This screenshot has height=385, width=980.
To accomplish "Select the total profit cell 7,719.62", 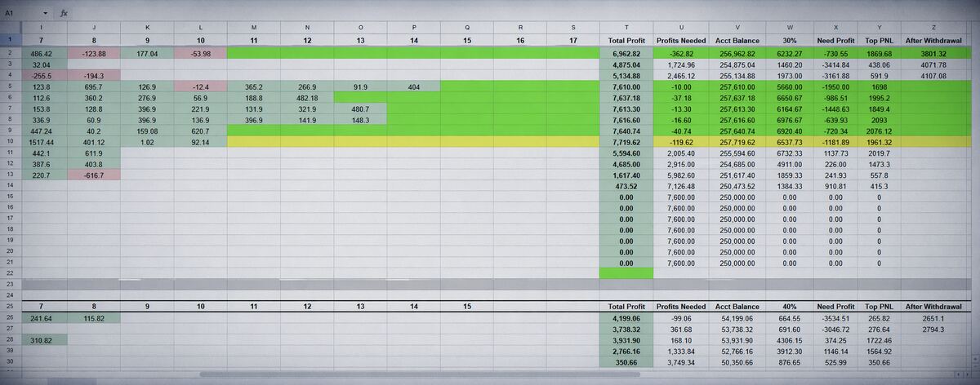I will click(627, 141).
